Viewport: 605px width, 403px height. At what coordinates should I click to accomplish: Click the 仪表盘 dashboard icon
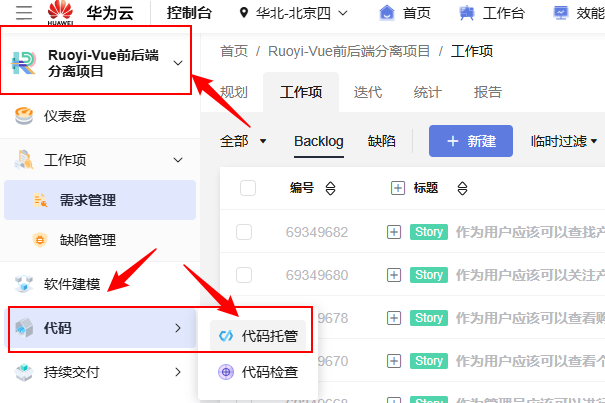coord(24,116)
